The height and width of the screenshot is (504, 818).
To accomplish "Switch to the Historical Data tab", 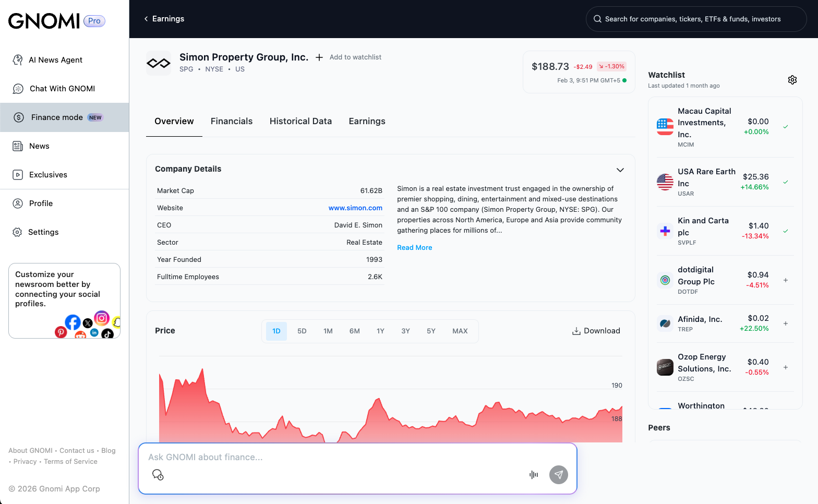I will (x=300, y=121).
